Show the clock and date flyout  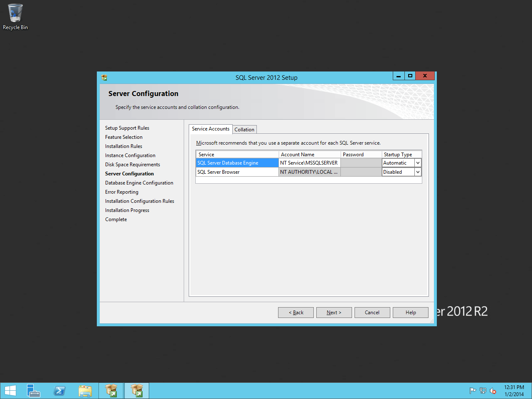click(x=514, y=391)
